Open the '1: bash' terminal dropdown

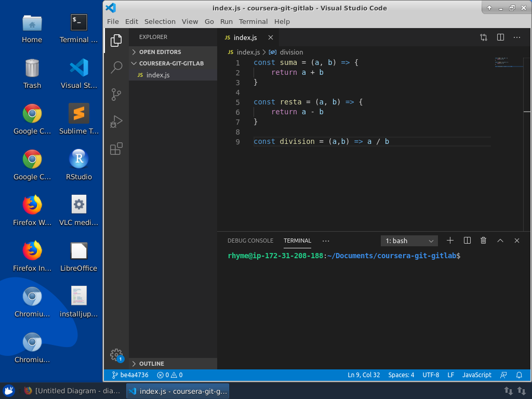[x=409, y=241]
